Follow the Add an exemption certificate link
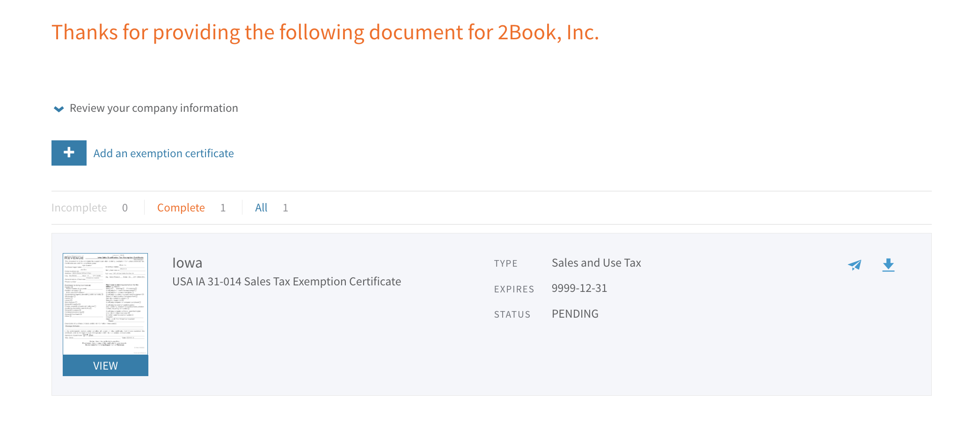This screenshot has height=436, width=980. coord(163,153)
